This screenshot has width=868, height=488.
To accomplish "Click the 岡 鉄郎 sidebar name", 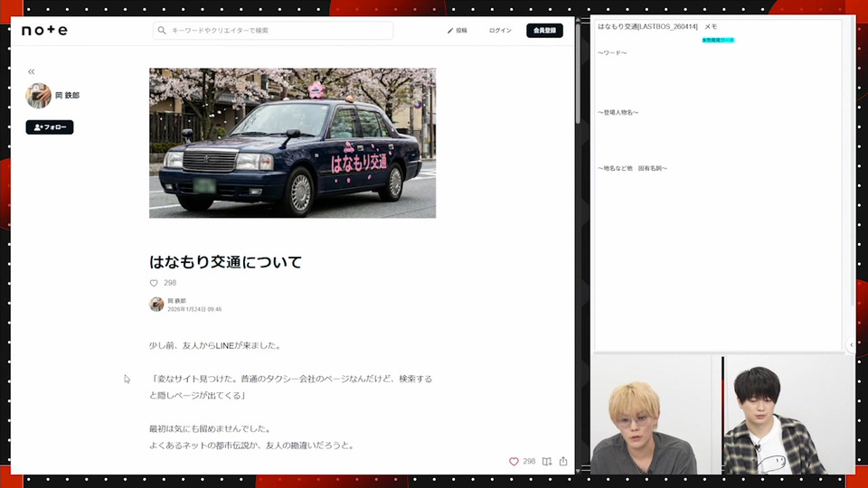I will pos(68,96).
